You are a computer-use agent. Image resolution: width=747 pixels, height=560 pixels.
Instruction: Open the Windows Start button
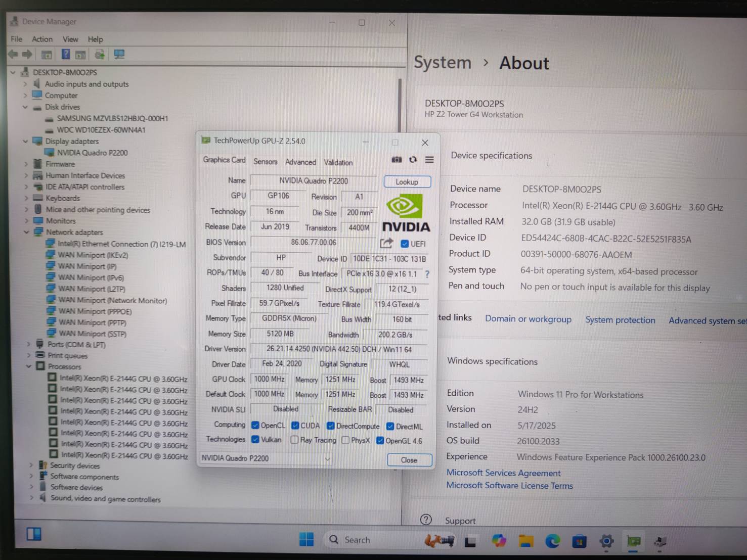coord(306,539)
